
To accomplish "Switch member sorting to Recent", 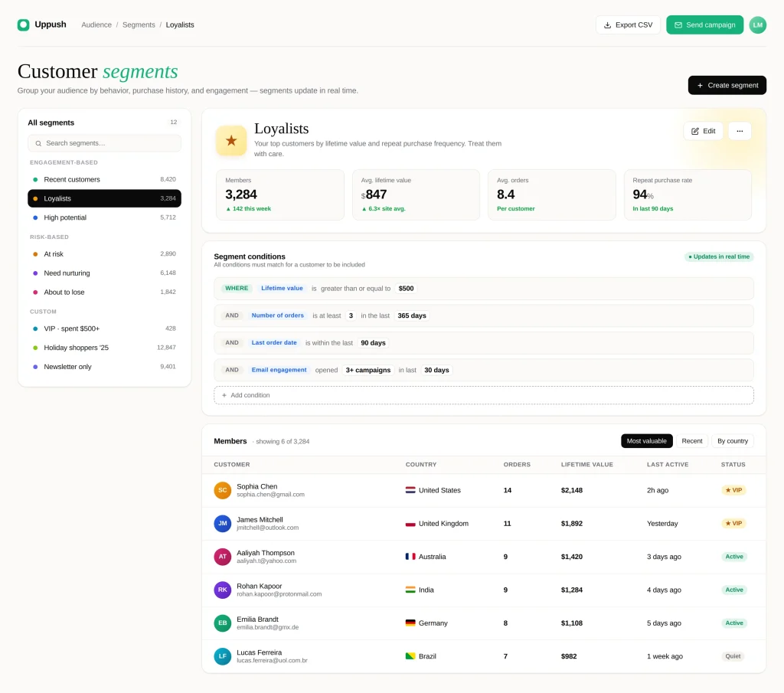I will (691, 441).
